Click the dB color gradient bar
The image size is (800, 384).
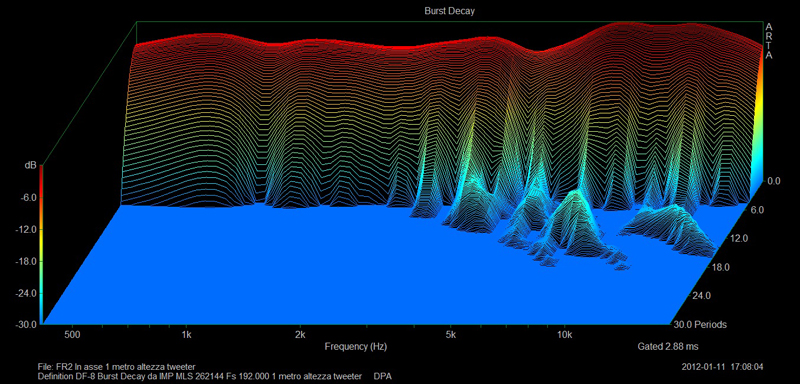click(x=41, y=244)
